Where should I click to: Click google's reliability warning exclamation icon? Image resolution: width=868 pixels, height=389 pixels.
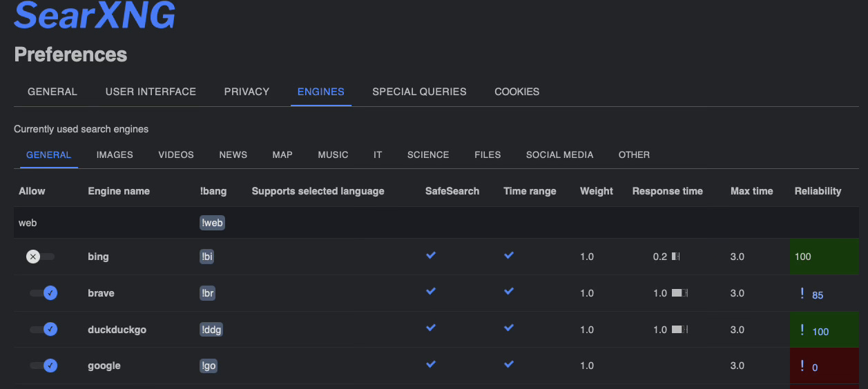pyautogui.click(x=802, y=366)
